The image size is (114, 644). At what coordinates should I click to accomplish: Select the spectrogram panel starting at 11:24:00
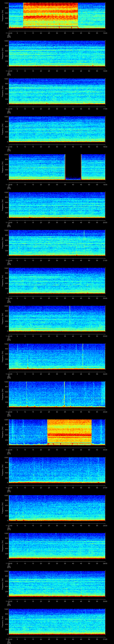[x=57, y=394]
